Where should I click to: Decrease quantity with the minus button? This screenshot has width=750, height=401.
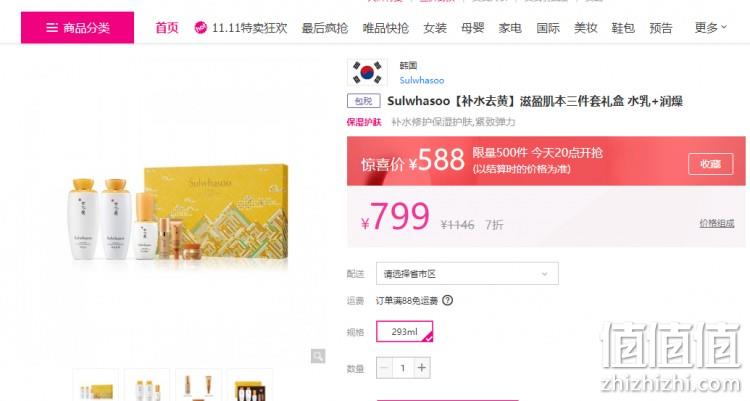pyautogui.click(x=384, y=368)
